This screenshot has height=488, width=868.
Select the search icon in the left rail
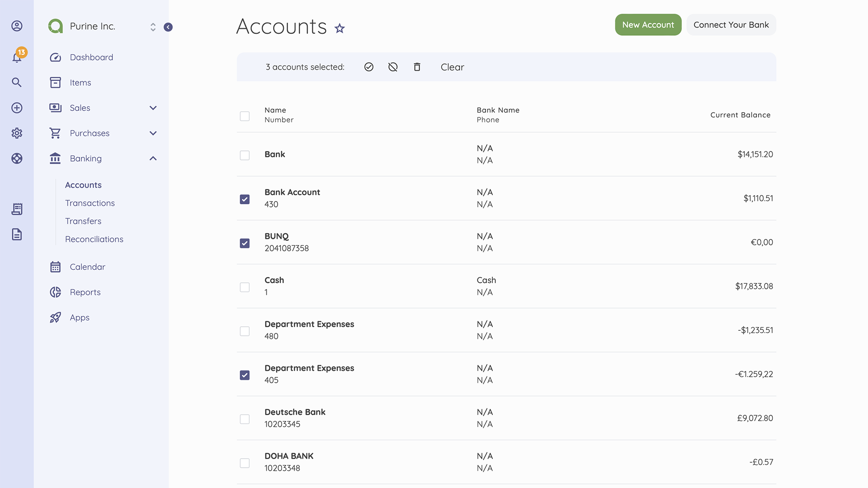(x=17, y=82)
